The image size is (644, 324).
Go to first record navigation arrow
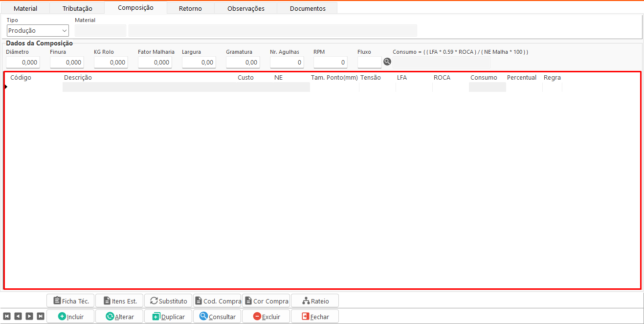point(7,316)
